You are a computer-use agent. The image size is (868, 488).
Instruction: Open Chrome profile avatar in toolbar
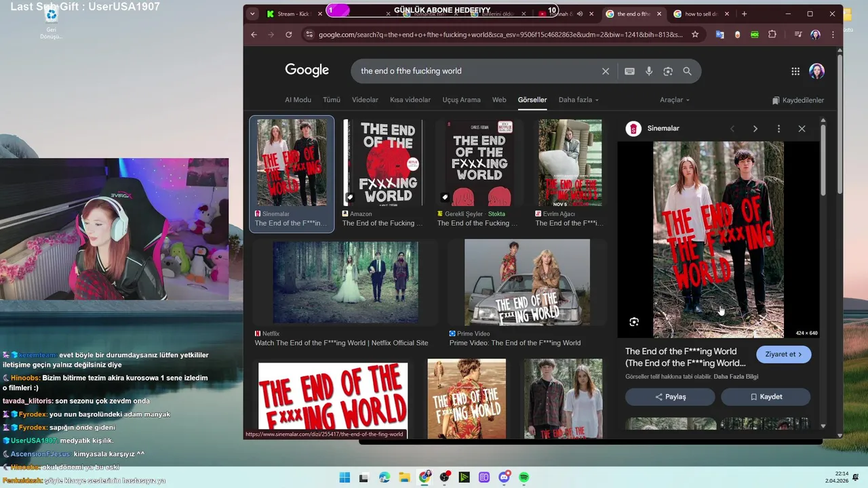[x=815, y=35]
